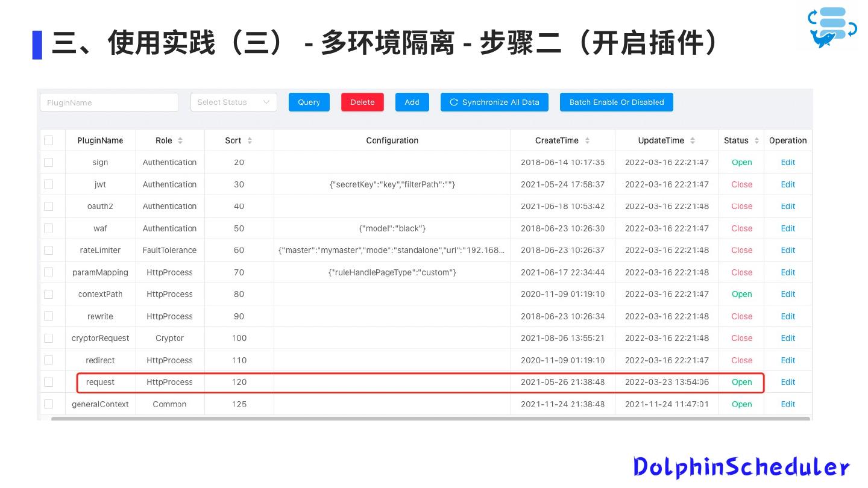
Task: Click refresh icon in Synchronize All Data
Action: [454, 102]
